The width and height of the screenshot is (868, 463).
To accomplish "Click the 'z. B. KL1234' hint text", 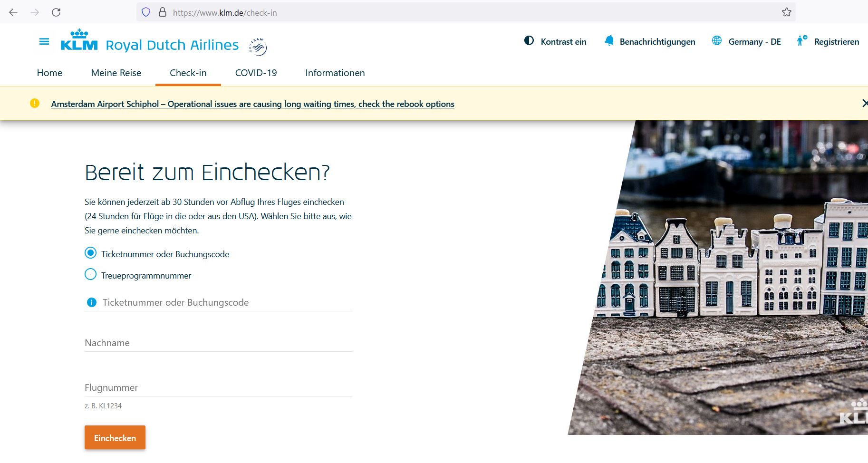I will tap(103, 406).
